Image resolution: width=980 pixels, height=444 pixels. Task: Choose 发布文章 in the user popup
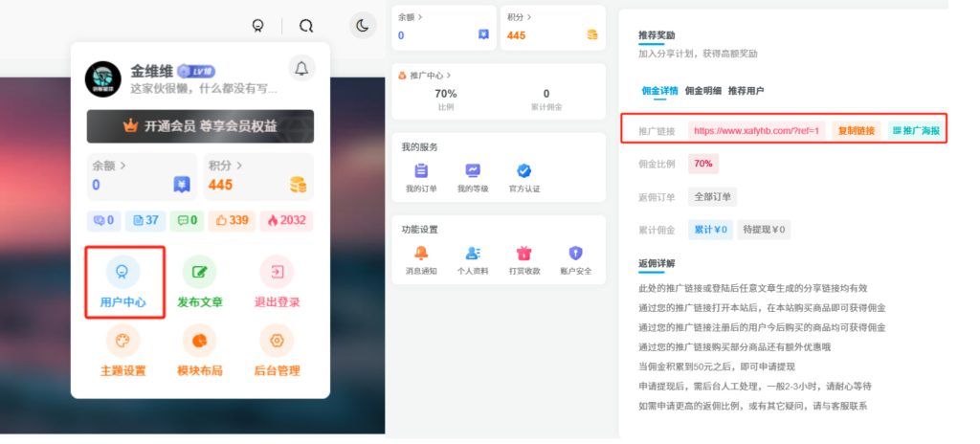[199, 282]
